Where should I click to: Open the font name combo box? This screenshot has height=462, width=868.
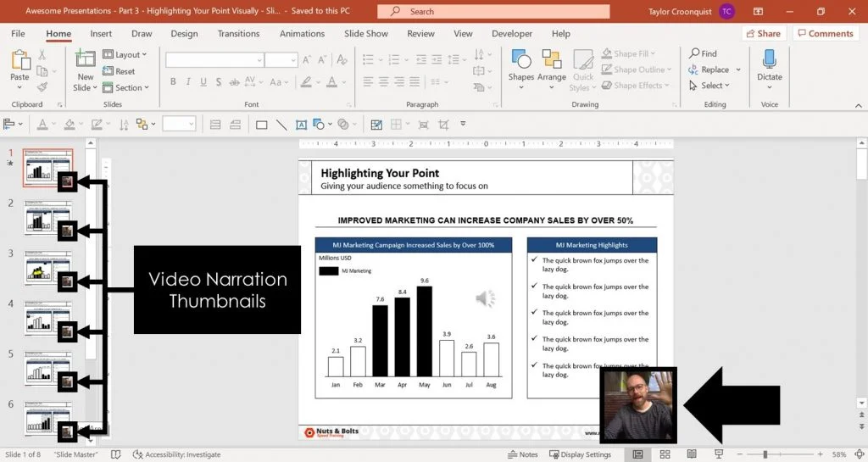[214, 59]
